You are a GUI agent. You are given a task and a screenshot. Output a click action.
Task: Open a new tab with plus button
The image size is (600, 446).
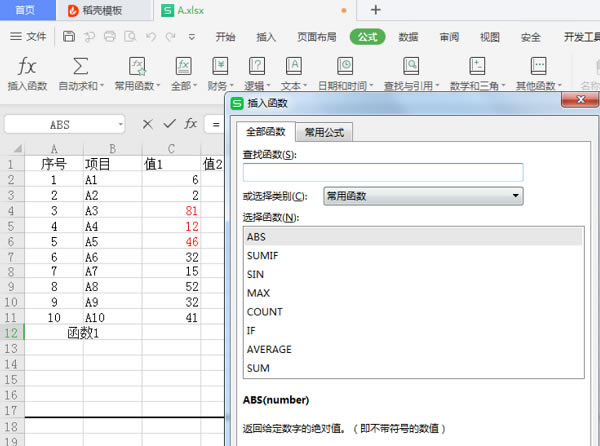[x=376, y=10]
